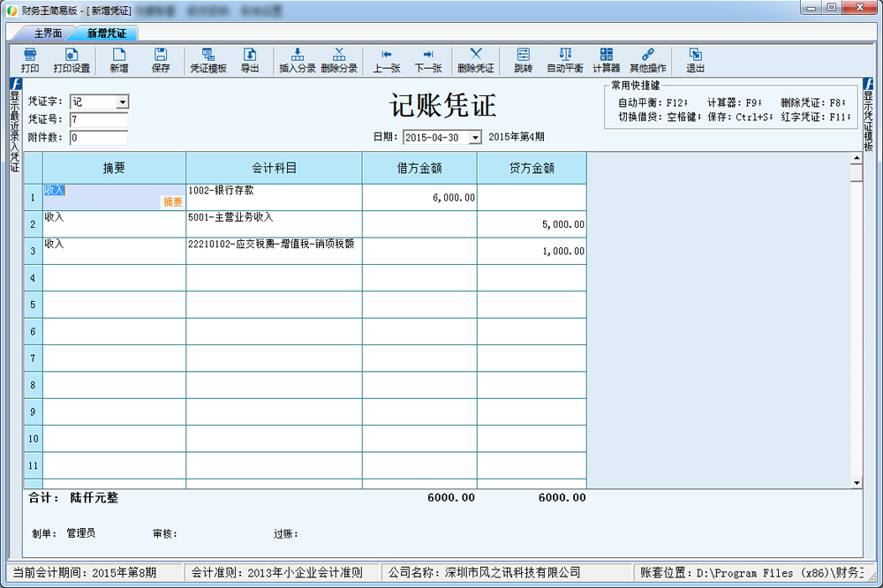Select the 新增凭证 tab
This screenshot has width=883, height=588.
pyautogui.click(x=106, y=34)
